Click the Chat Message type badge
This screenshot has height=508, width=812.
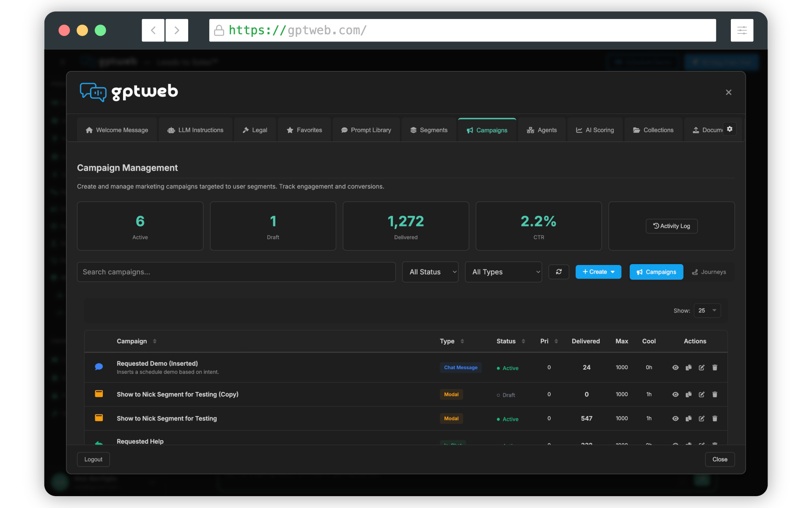(461, 367)
